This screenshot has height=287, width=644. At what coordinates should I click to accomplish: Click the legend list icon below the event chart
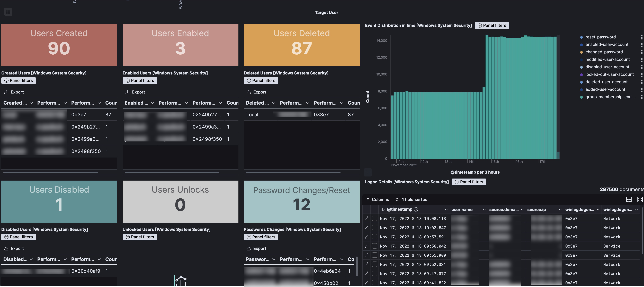tap(368, 172)
